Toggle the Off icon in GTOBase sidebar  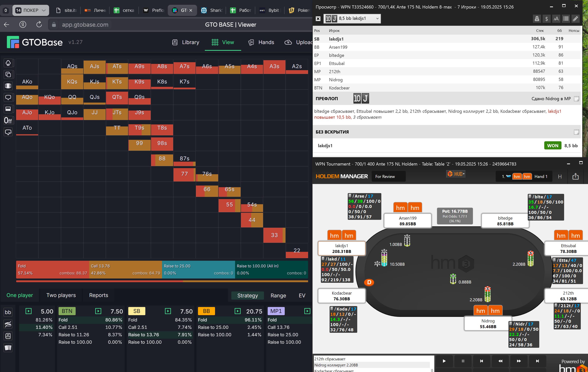tap(8, 121)
